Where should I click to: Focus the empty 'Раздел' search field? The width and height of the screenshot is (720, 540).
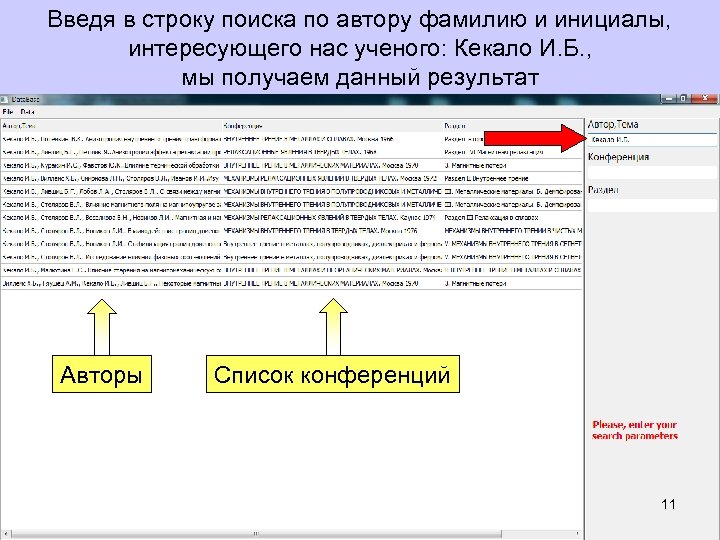(652, 205)
